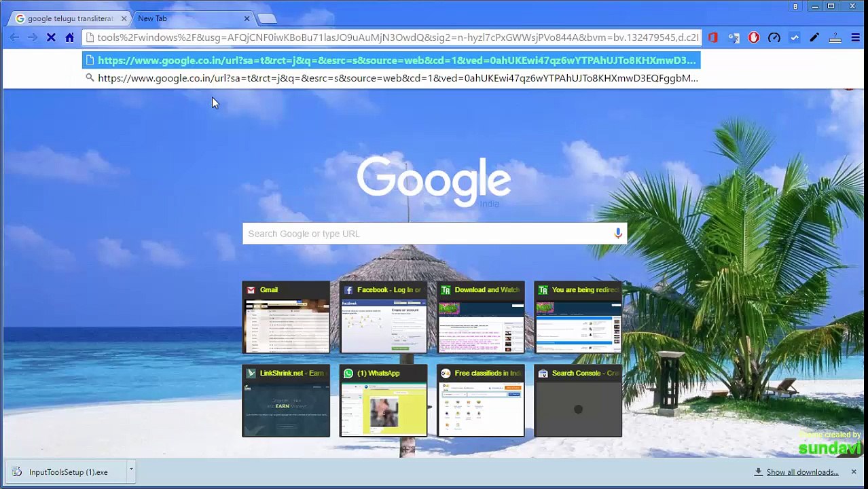Click the Show all downloads link

(802, 472)
